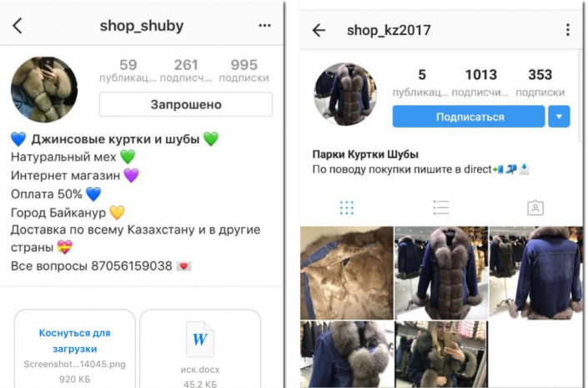Open three-dot options on shop_shuby
588x388 pixels.
click(x=264, y=26)
